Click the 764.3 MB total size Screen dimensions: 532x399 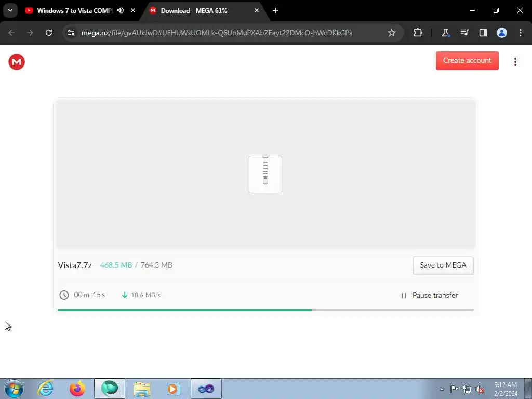(156, 265)
